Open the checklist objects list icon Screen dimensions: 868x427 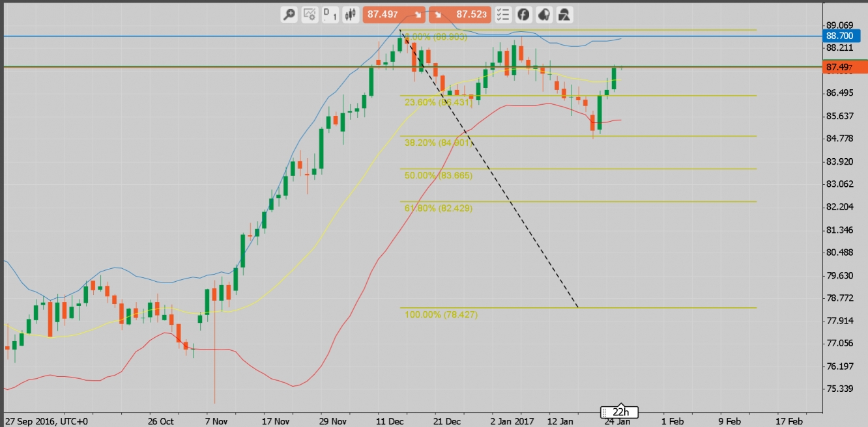tap(502, 14)
